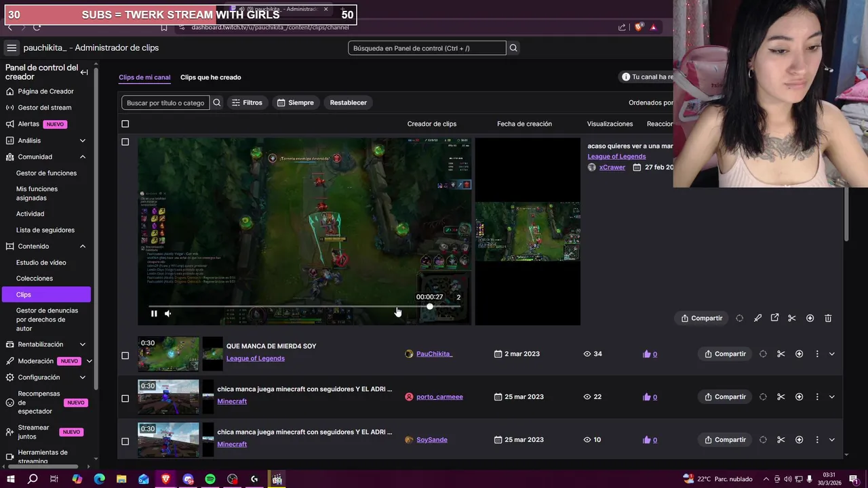This screenshot has width=868, height=488.
Task: Click the search magnifier beside Búsqueda en Panel
Action: (513, 48)
